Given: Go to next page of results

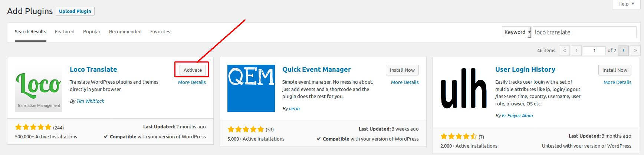Looking at the screenshot, I should tap(623, 51).
